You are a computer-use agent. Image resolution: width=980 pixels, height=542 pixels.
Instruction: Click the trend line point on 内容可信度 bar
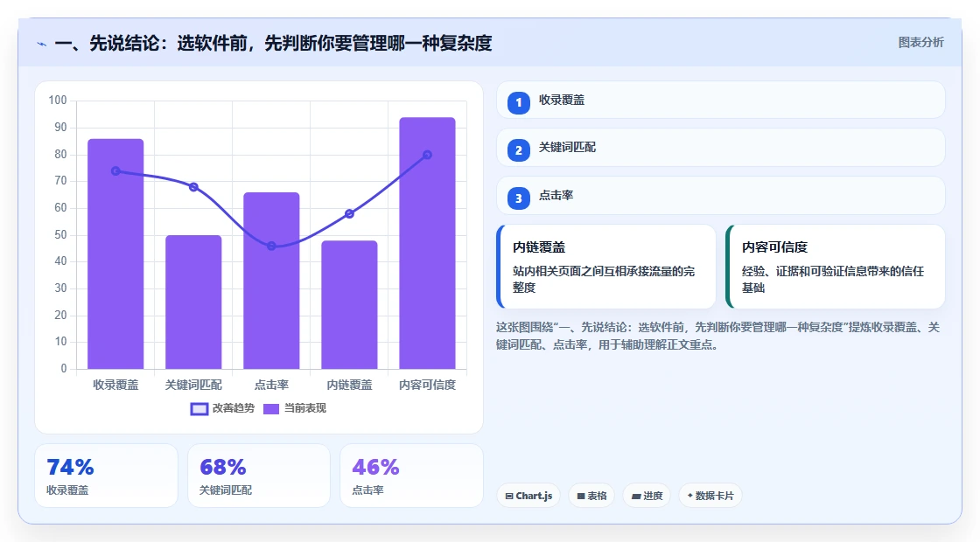click(428, 155)
